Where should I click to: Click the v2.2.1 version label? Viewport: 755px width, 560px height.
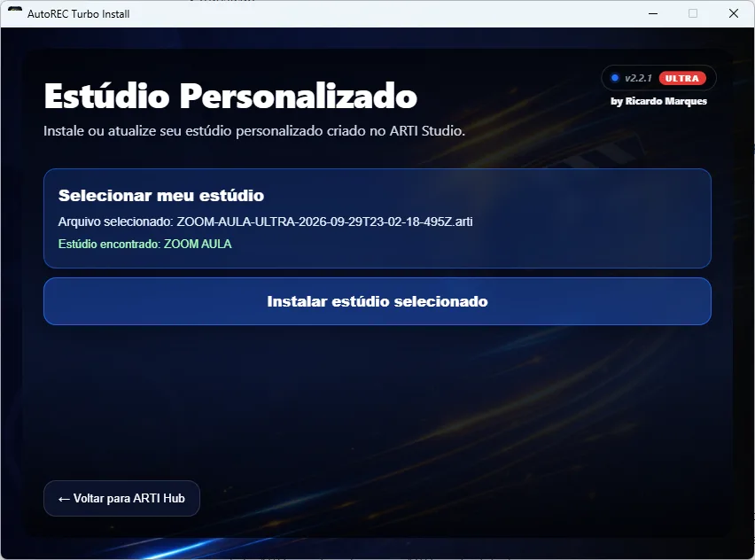click(x=637, y=78)
